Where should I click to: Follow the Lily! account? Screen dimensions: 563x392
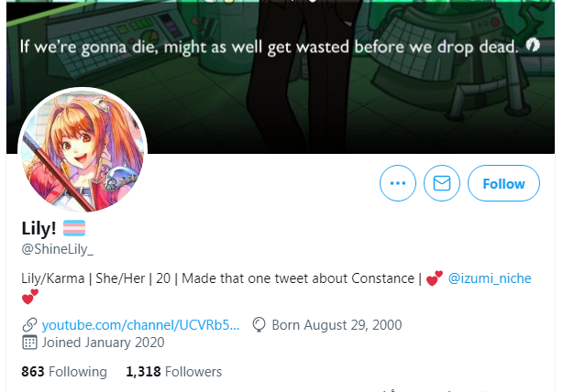503,183
